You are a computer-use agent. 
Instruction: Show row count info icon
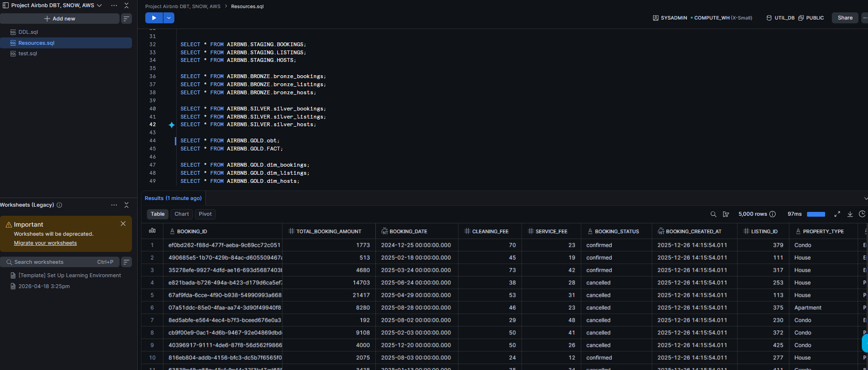(773, 214)
